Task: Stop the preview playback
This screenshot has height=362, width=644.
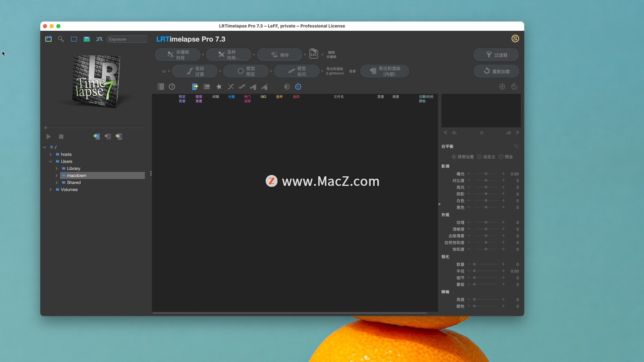Action: [61, 136]
